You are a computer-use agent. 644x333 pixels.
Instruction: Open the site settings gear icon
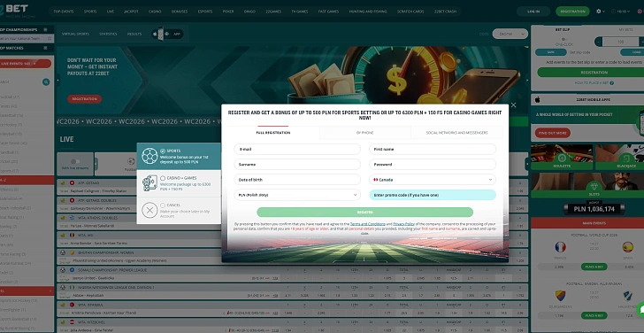click(x=598, y=12)
